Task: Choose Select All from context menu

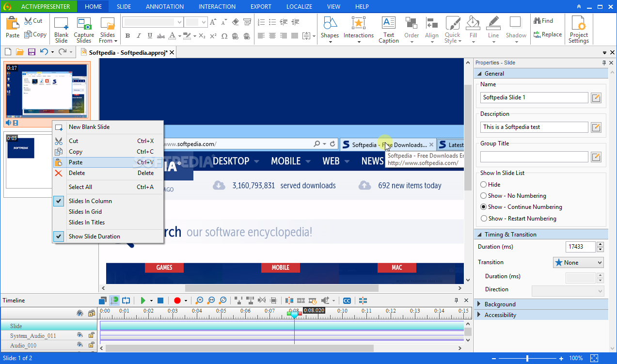Action: (x=108, y=187)
